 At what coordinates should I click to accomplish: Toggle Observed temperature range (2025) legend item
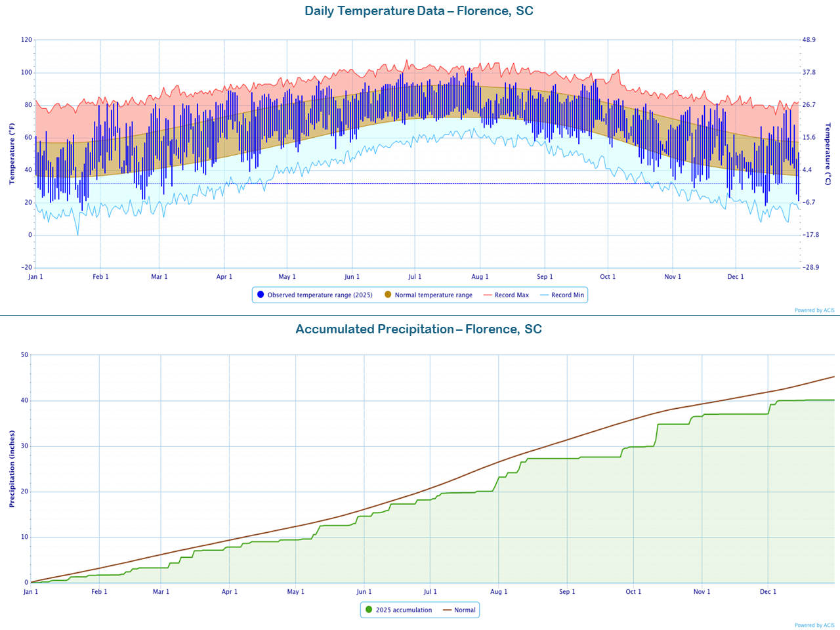320,295
